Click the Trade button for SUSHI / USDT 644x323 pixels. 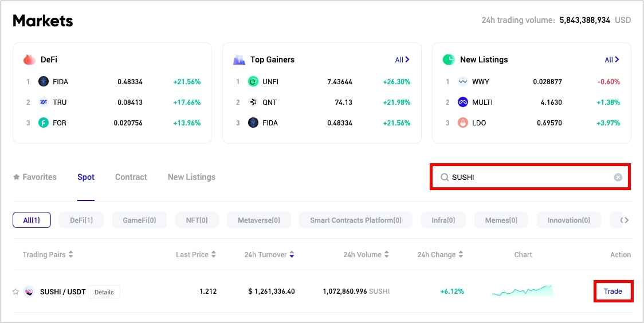(612, 292)
